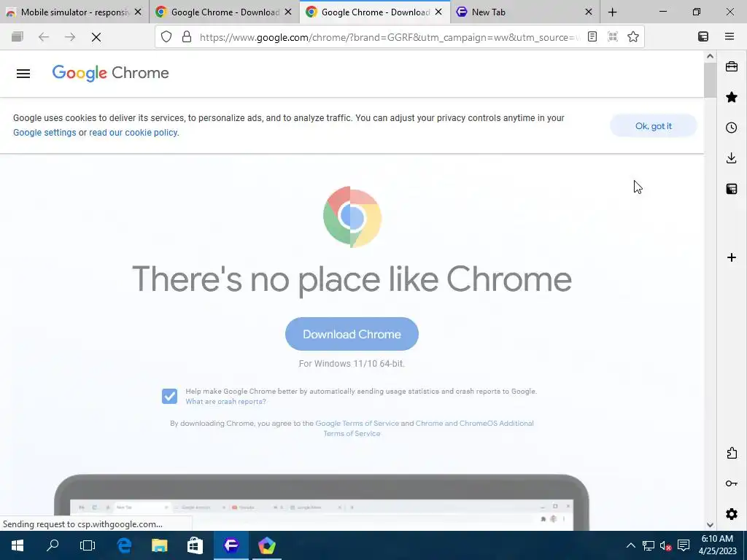The height and width of the screenshot is (560, 747).
Task: Open Google Terms of Service link
Action: pos(357,423)
